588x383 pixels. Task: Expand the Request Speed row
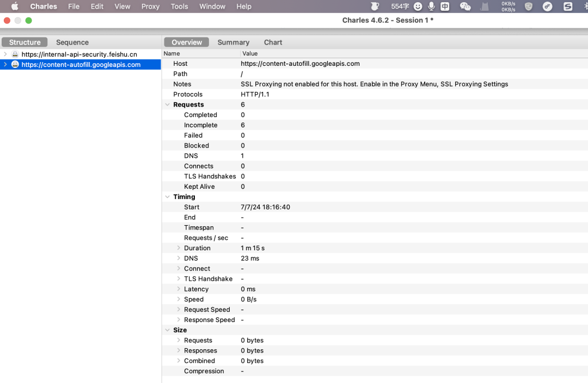(179, 309)
